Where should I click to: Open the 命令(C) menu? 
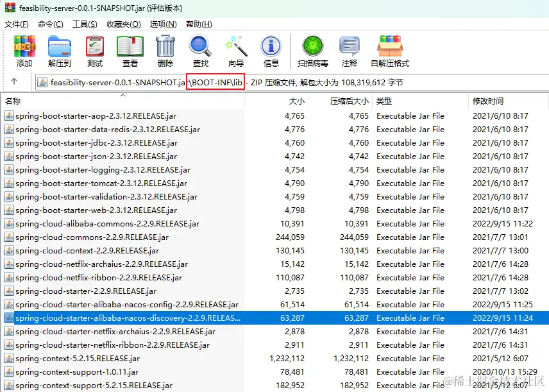(51, 24)
